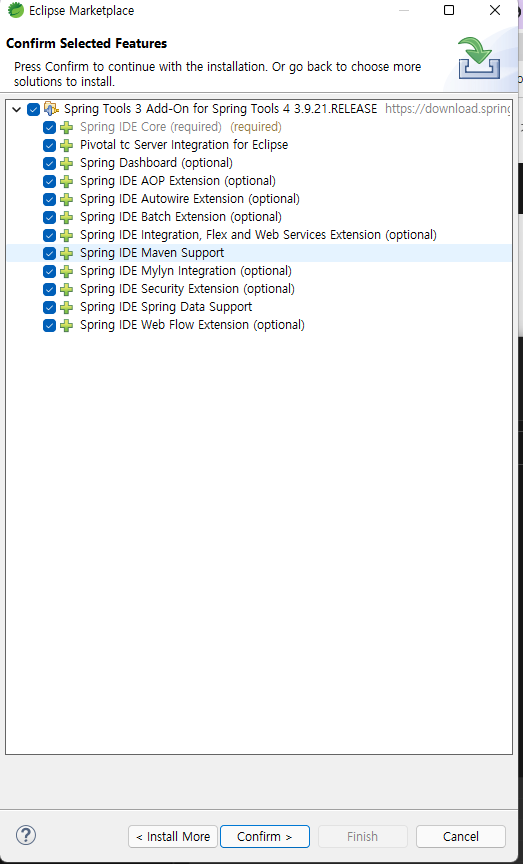Toggle the Spring IDE Core checkbox
Screen dimensions: 523x864
[49, 127]
